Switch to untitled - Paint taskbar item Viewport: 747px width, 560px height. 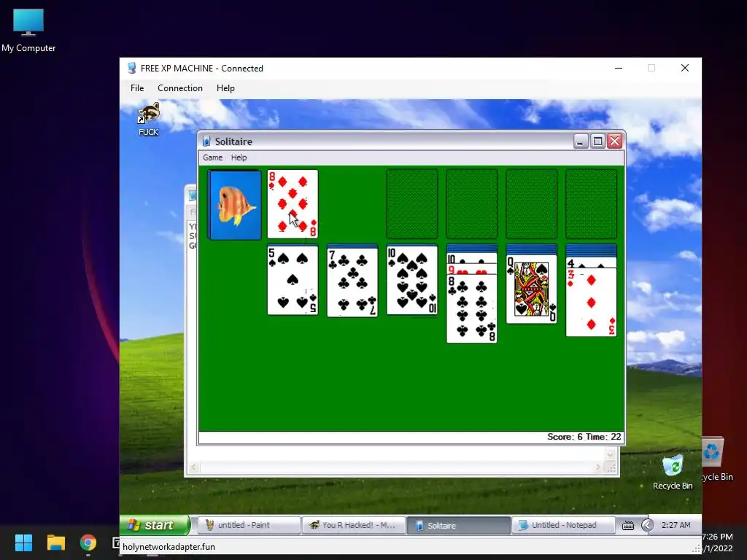pyautogui.click(x=248, y=525)
